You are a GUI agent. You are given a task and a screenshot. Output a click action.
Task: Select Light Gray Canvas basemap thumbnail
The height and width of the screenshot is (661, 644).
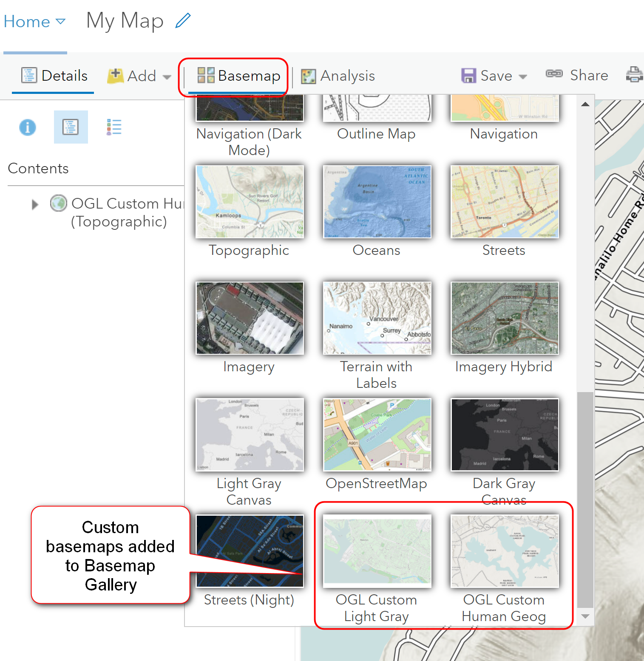pos(250,435)
